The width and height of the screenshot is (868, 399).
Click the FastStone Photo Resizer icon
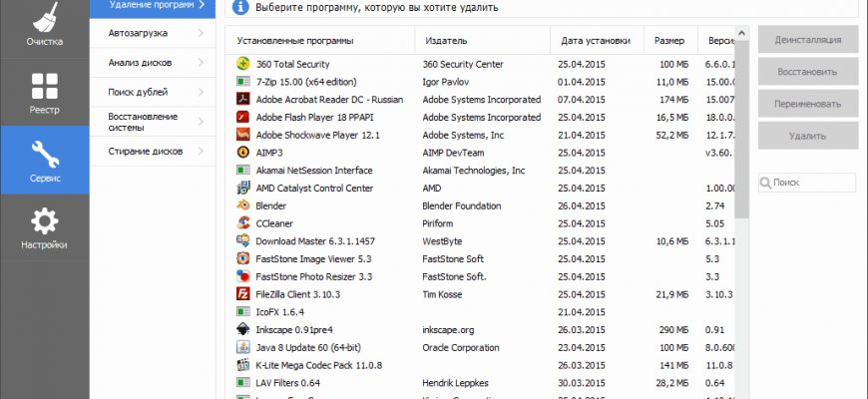point(242,276)
